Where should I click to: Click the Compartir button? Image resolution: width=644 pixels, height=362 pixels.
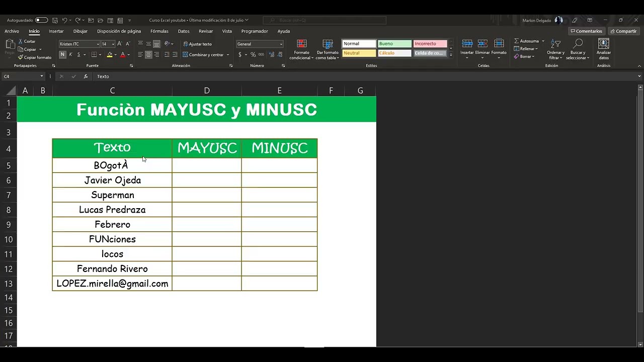tap(623, 31)
